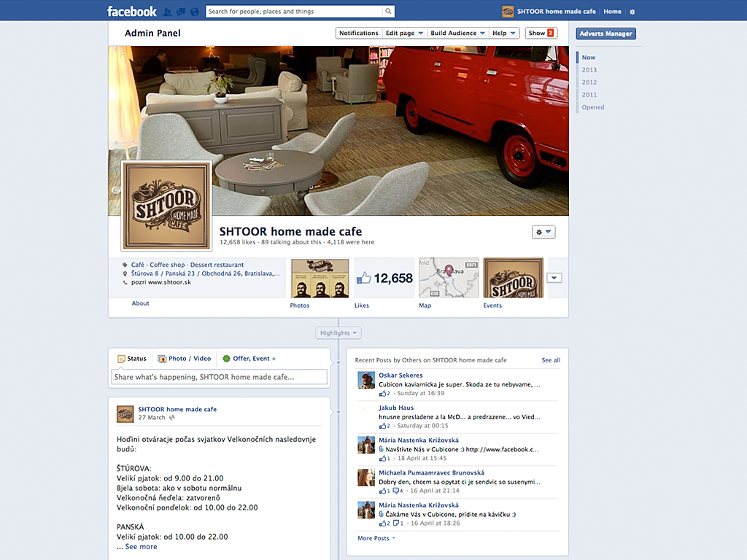Open SHTOOR home made cafe post author link

click(x=177, y=409)
